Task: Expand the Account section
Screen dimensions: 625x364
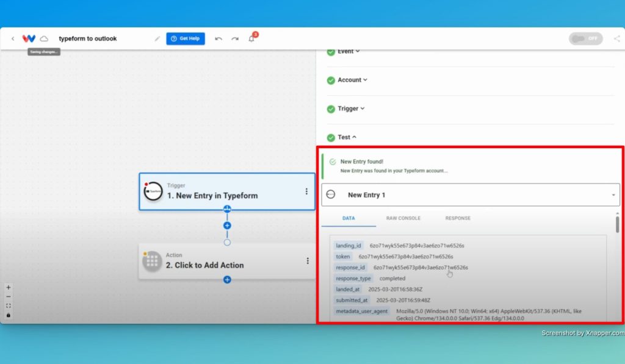Action: (x=352, y=80)
